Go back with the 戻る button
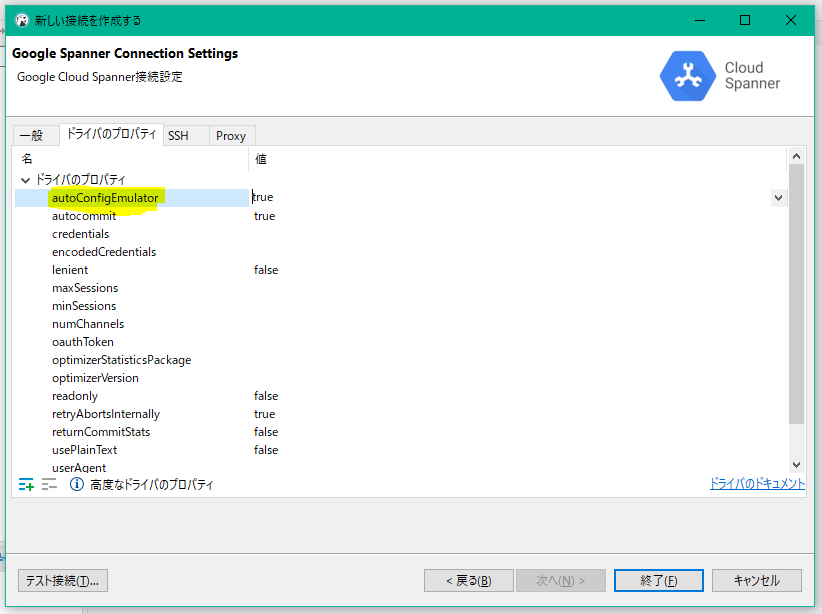The height and width of the screenshot is (614, 822). pos(469,580)
